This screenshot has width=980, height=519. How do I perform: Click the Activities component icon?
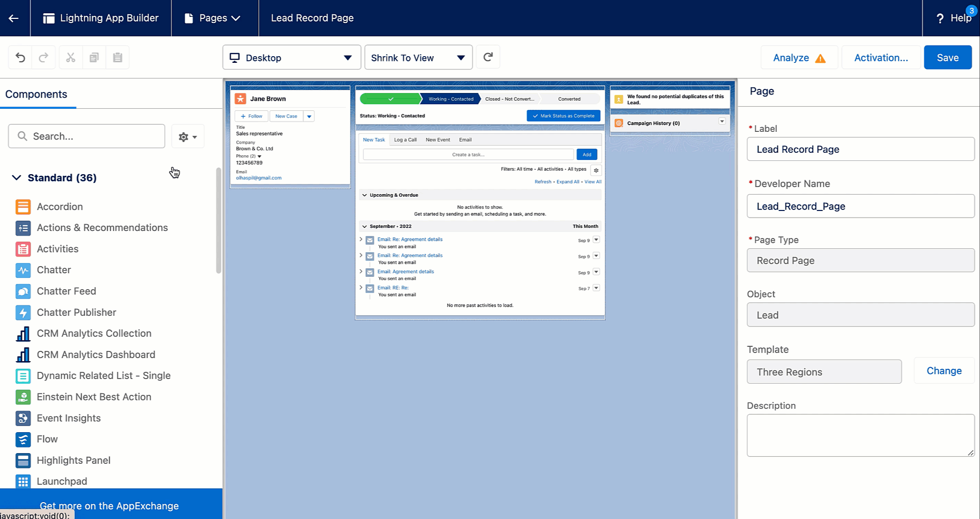[23, 249]
